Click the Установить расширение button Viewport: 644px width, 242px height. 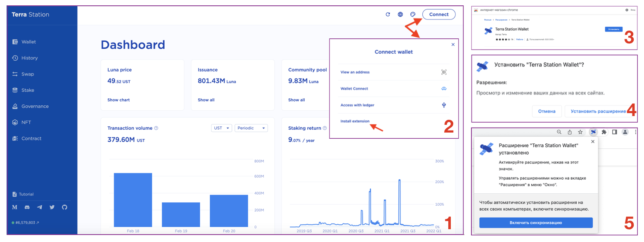pyautogui.click(x=595, y=111)
